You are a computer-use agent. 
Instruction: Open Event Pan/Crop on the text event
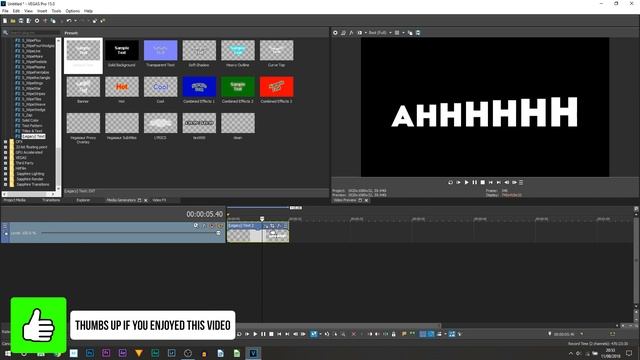[272, 226]
